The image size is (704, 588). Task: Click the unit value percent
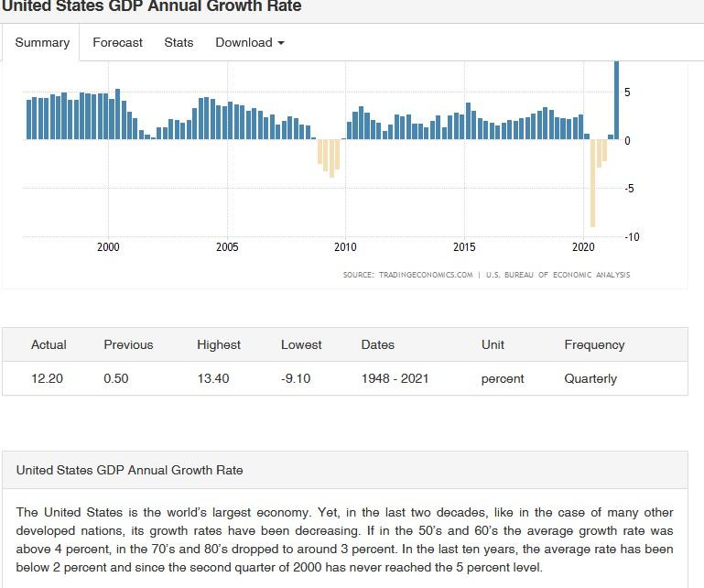pyautogui.click(x=503, y=378)
